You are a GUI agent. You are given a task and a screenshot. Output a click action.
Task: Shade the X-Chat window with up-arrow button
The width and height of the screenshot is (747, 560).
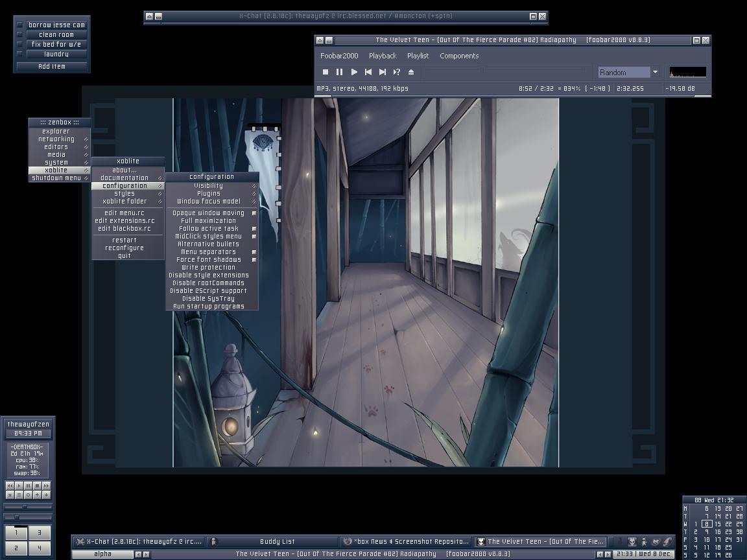pos(149,16)
